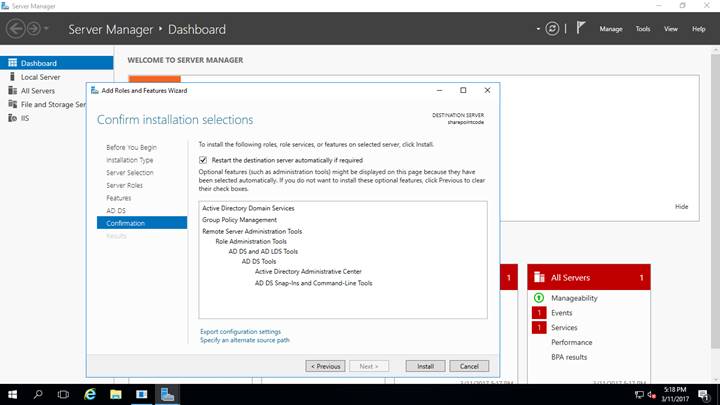The height and width of the screenshot is (405, 720).
Task: Open taskbar search
Action: pos(38,394)
